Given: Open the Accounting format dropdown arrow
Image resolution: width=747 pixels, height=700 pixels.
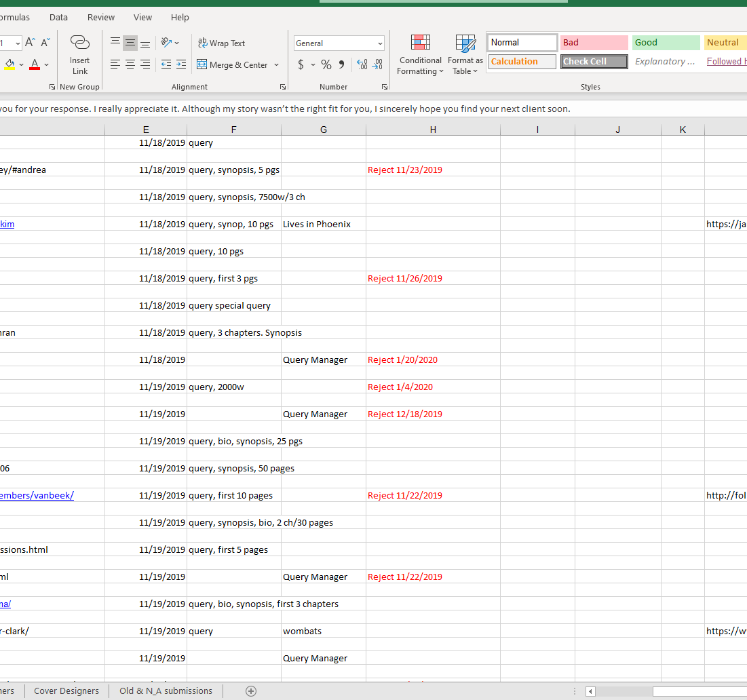Looking at the screenshot, I should pos(313,64).
